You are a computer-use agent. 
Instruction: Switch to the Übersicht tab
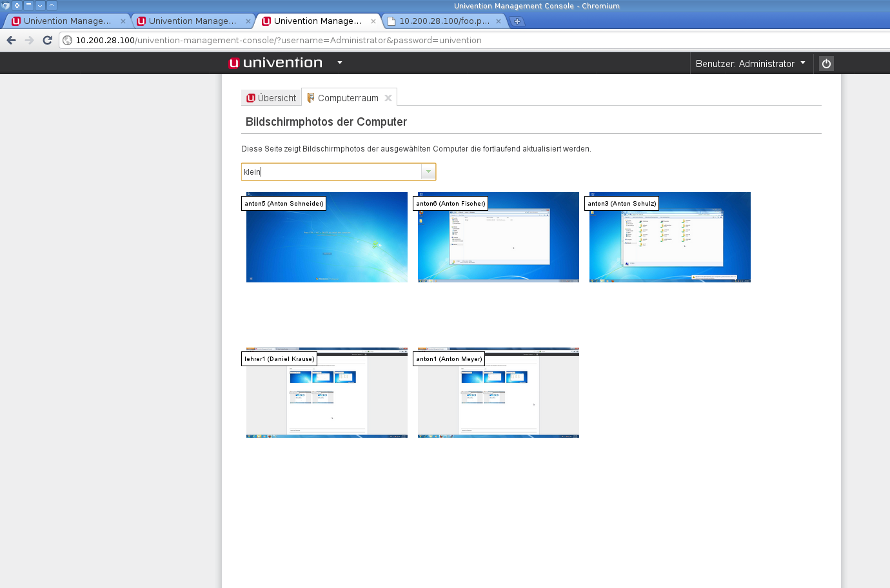pos(272,98)
